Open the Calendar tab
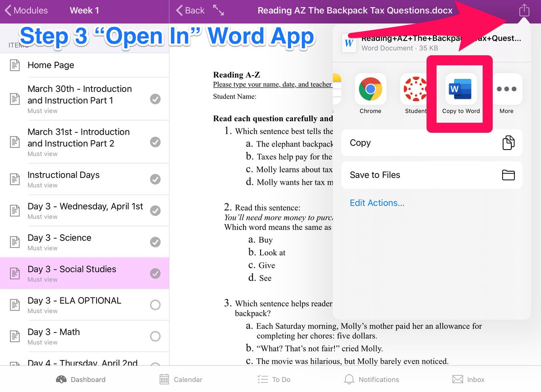The height and width of the screenshot is (392, 541). (x=181, y=379)
